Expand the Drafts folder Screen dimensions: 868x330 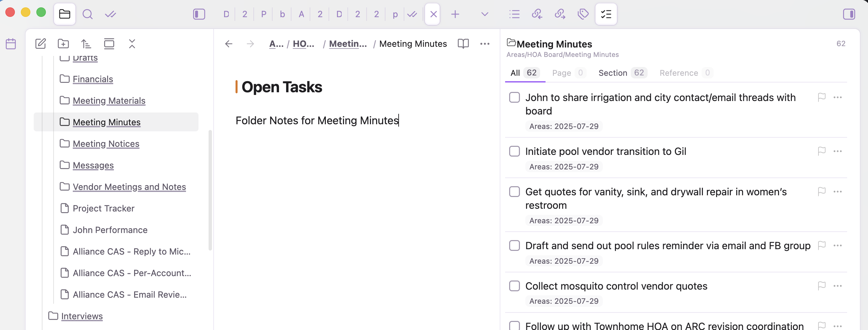pos(85,58)
